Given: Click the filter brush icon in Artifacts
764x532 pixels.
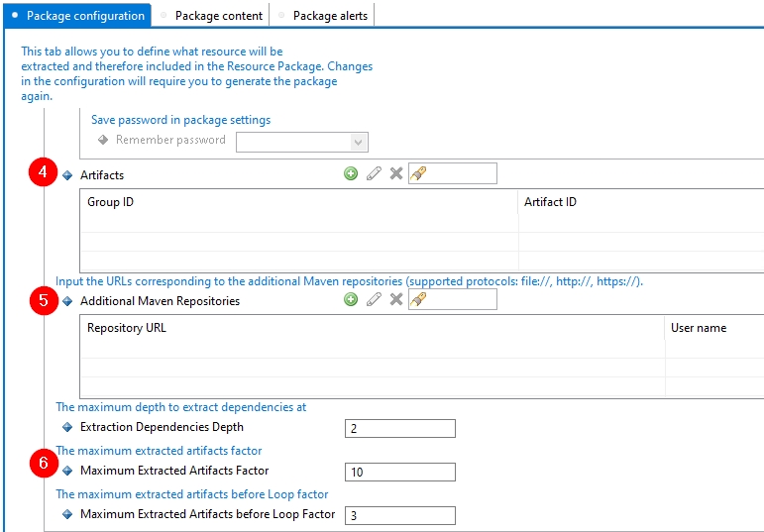Looking at the screenshot, I should point(418,174).
